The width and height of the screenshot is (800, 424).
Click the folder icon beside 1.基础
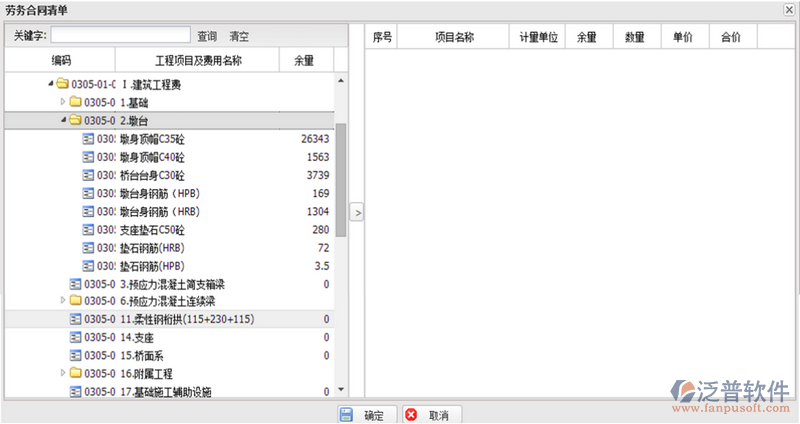tap(75, 103)
